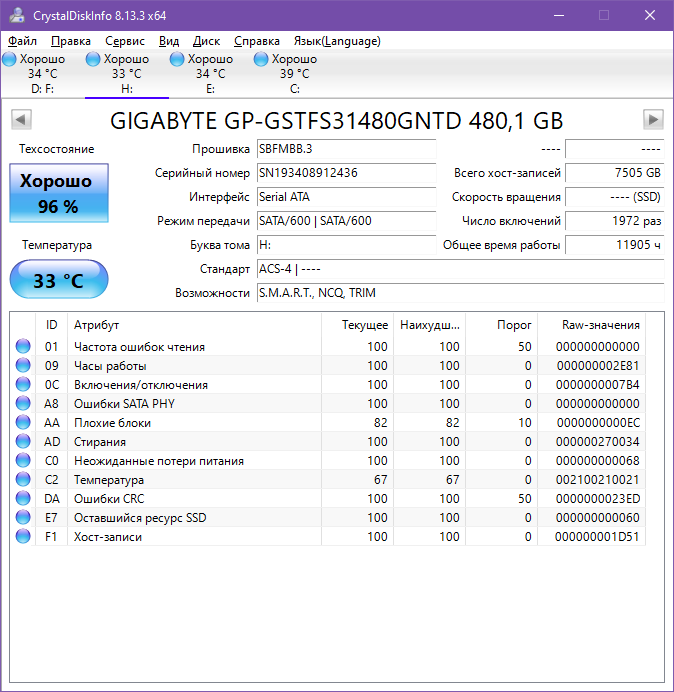
Task: Open the Справка menu
Action: 257,41
